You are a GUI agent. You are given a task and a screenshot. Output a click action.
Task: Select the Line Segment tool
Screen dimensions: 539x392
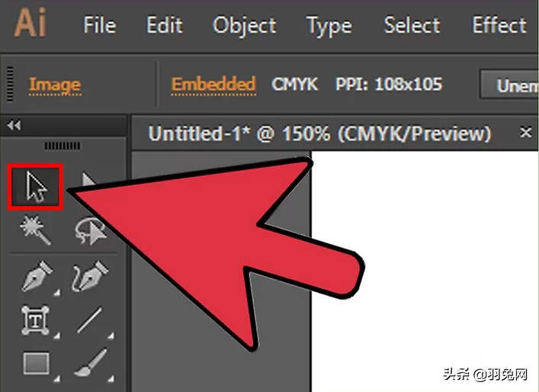(89, 320)
